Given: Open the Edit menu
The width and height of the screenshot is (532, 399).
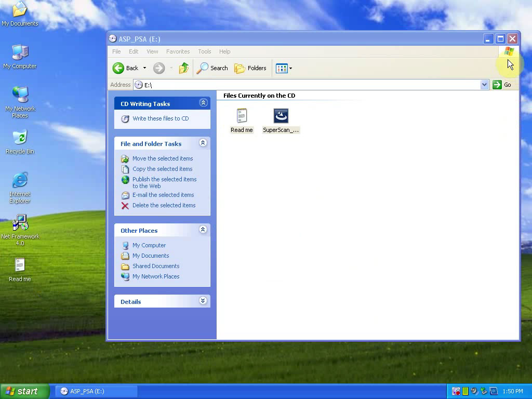Looking at the screenshot, I should 134,51.
